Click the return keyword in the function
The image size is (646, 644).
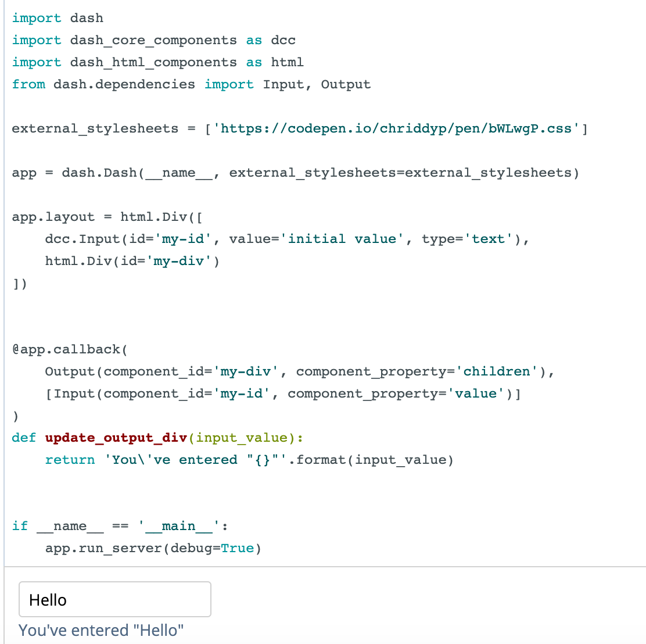(70, 460)
